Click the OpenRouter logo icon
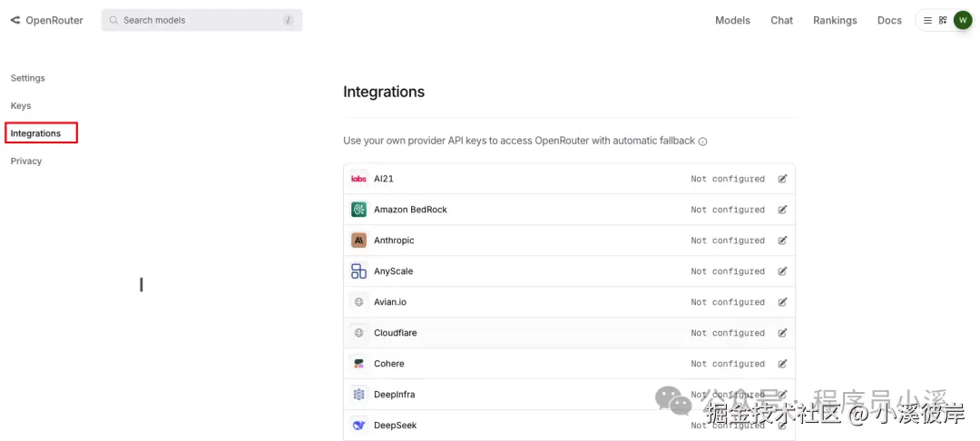Image resolution: width=980 pixels, height=441 pixels. click(x=15, y=20)
